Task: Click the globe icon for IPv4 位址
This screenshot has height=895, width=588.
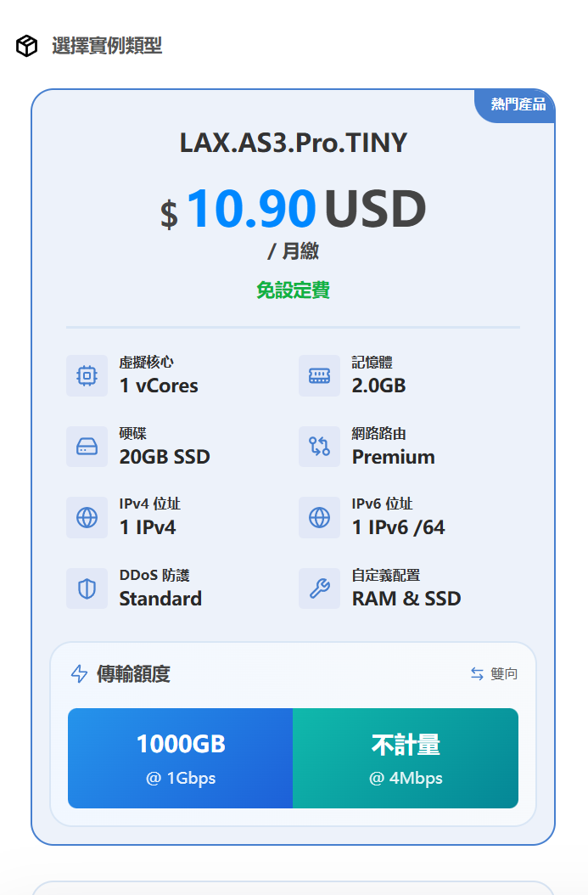Action: click(x=87, y=518)
